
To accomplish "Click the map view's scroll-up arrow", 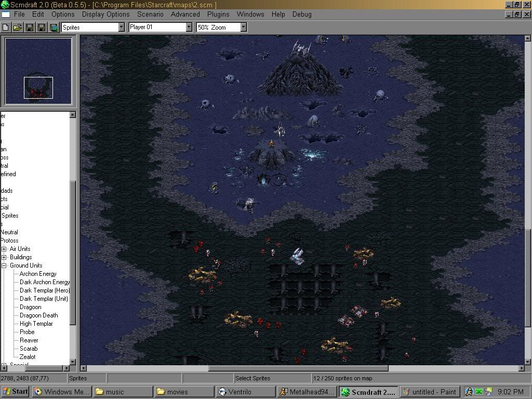I will [528, 38].
